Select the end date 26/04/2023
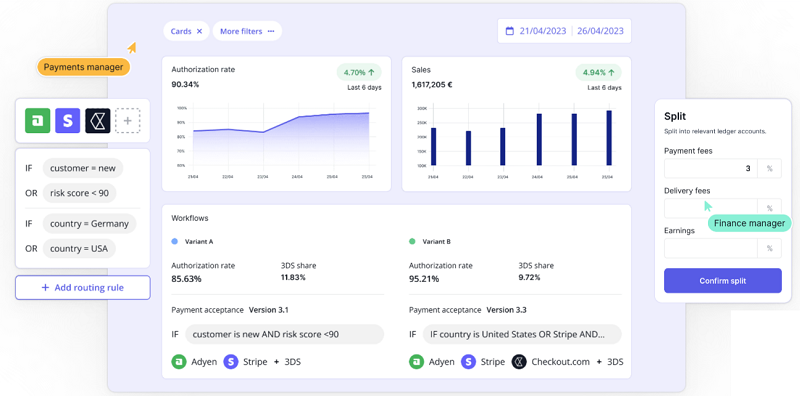800x396 pixels. (x=601, y=31)
